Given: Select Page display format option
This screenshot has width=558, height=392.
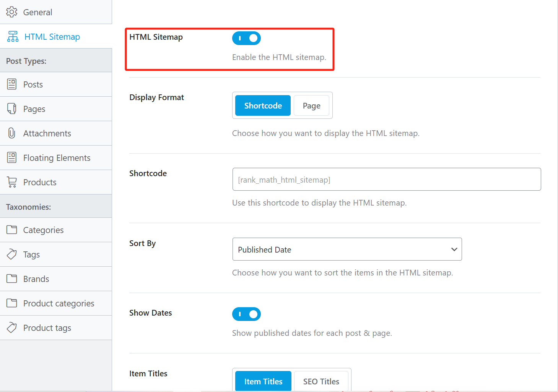Looking at the screenshot, I should pos(311,106).
